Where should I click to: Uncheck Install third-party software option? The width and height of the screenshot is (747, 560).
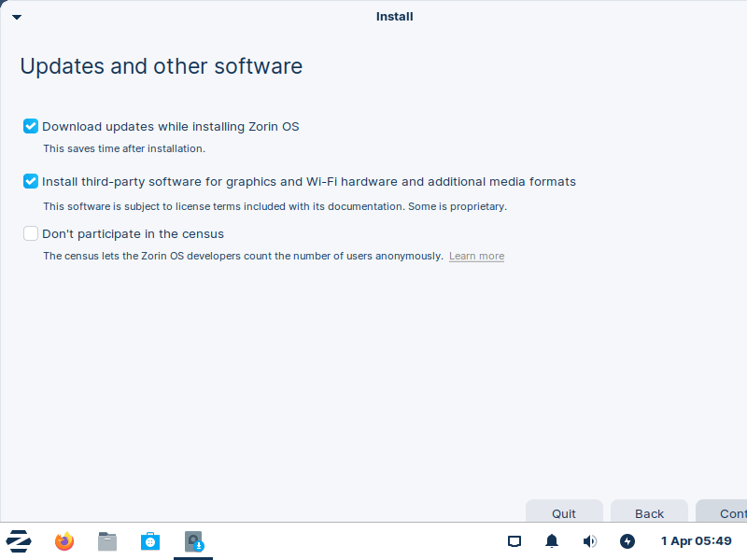tap(31, 181)
